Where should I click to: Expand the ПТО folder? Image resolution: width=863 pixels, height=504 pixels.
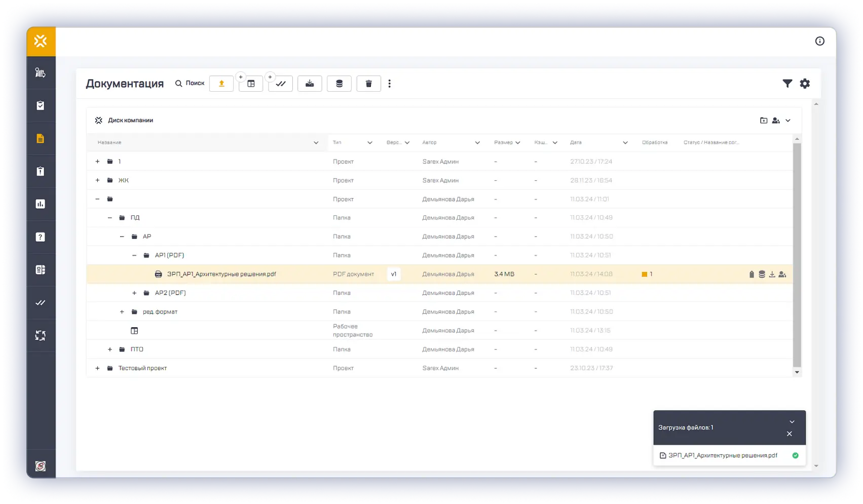(110, 350)
